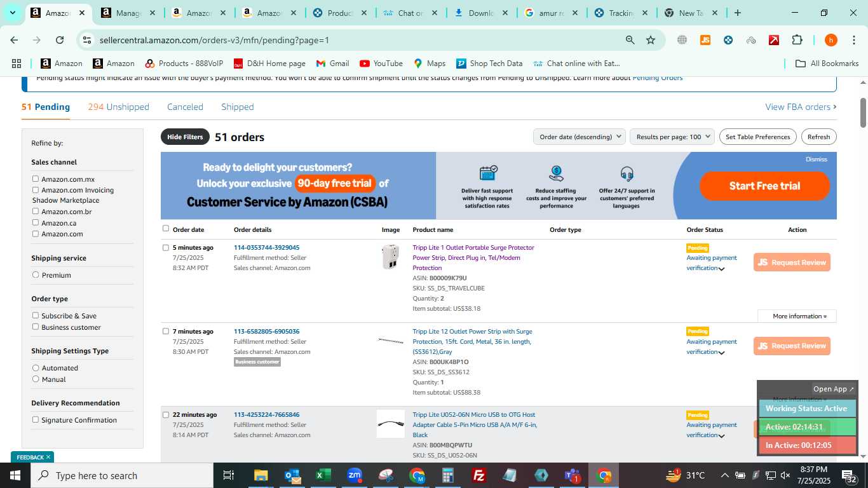Click Set Table Preferences button
The image size is (868, 488).
point(757,137)
